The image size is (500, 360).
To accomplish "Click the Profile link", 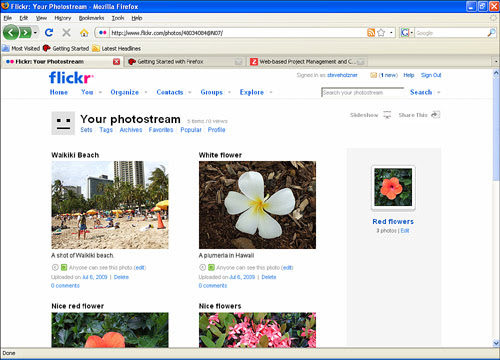I will pyautogui.click(x=217, y=130).
